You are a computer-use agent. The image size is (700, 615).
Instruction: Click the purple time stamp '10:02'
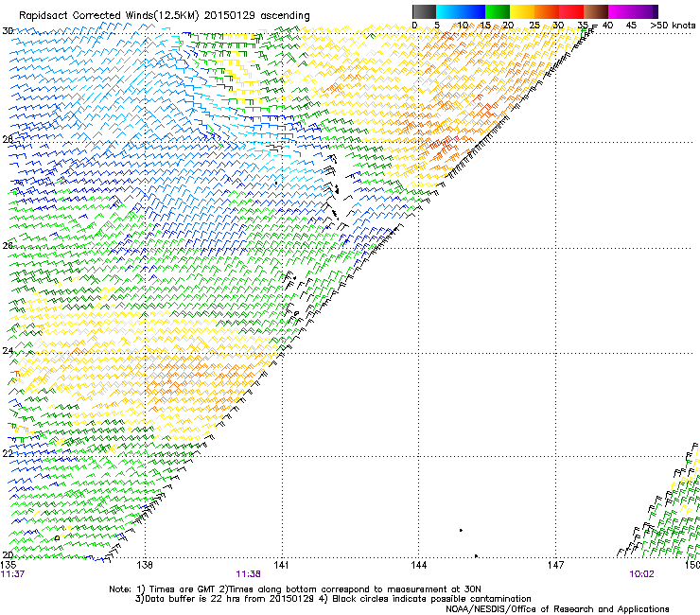click(x=641, y=574)
